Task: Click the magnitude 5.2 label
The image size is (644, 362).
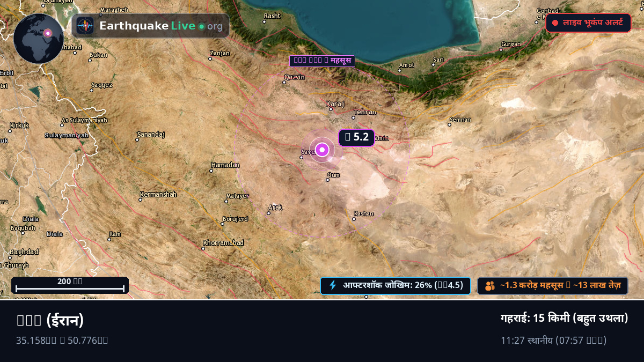Action: coord(356,137)
